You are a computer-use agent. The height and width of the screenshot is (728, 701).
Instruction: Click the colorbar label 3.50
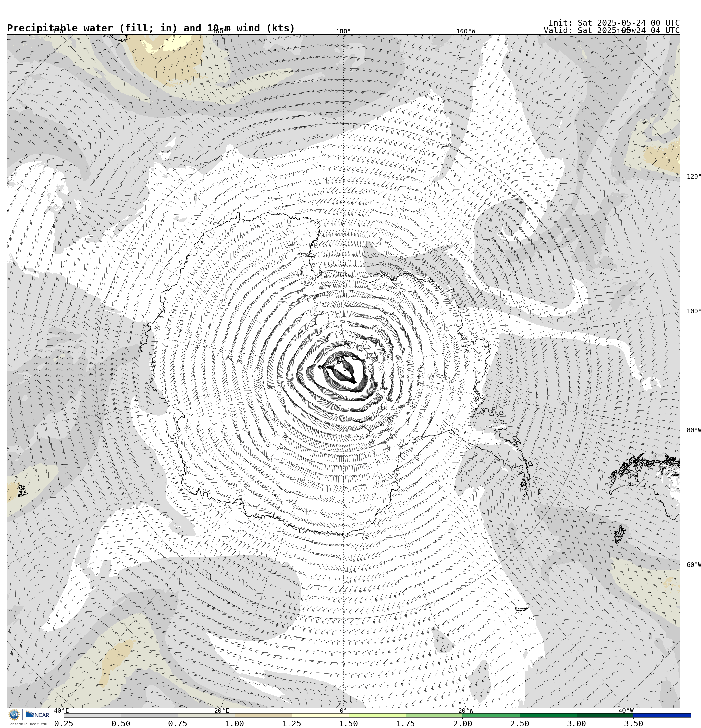click(634, 723)
